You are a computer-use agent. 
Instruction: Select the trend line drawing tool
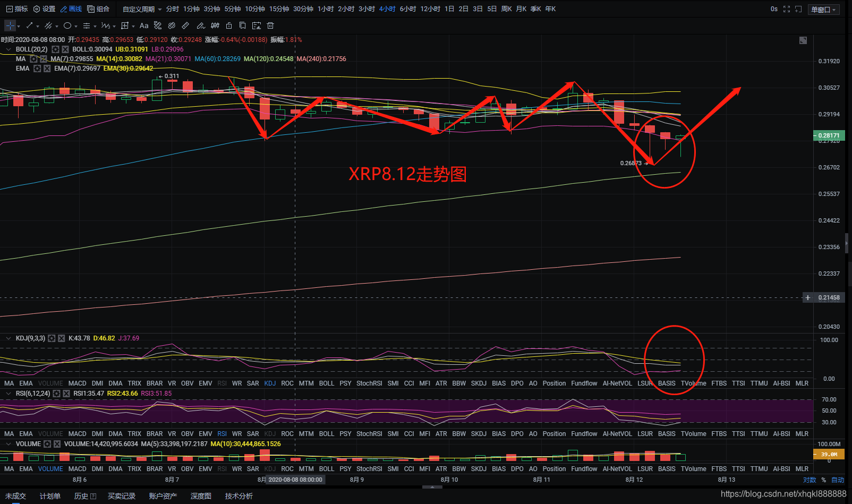click(29, 25)
